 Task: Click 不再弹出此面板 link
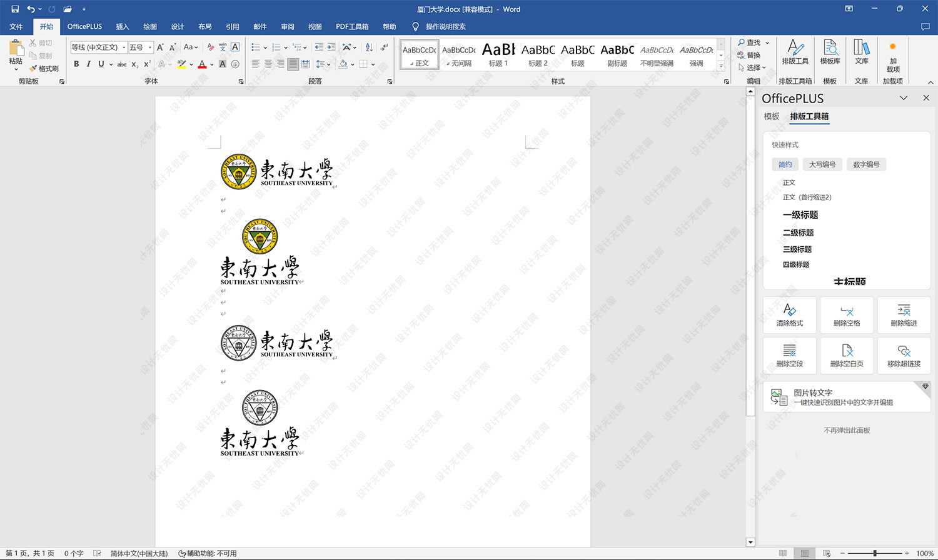click(847, 431)
